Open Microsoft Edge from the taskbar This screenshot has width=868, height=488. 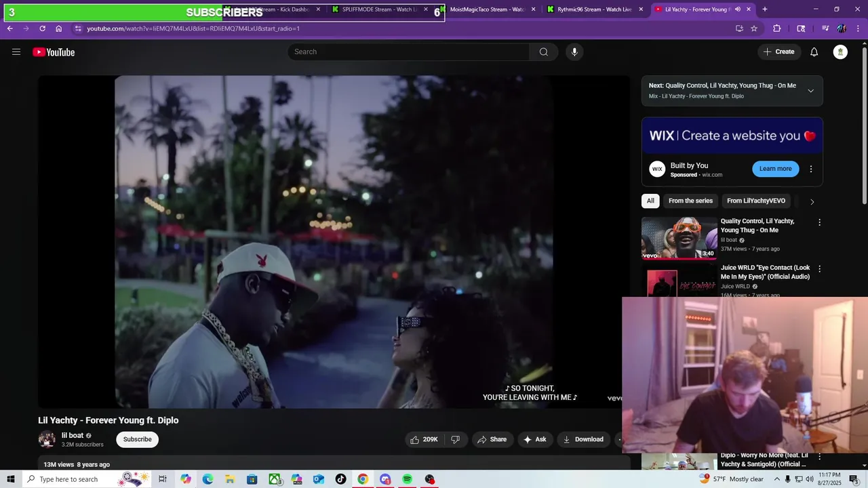(208, 479)
